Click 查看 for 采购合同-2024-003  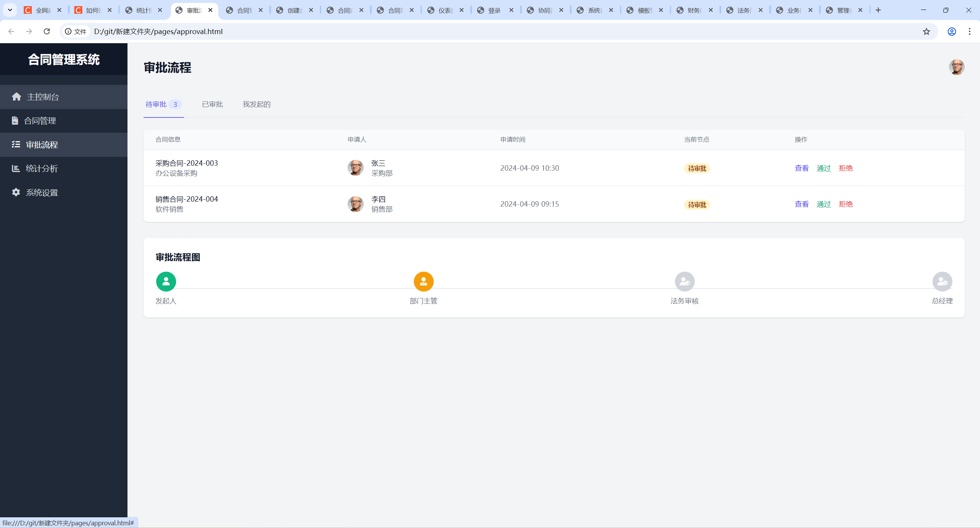pos(802,168)
